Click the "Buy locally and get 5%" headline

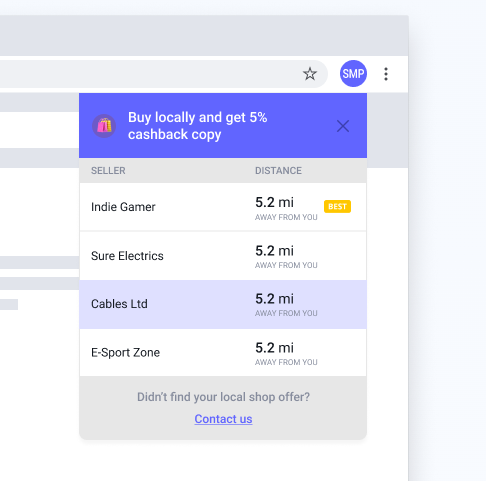(x=197, y=117)
